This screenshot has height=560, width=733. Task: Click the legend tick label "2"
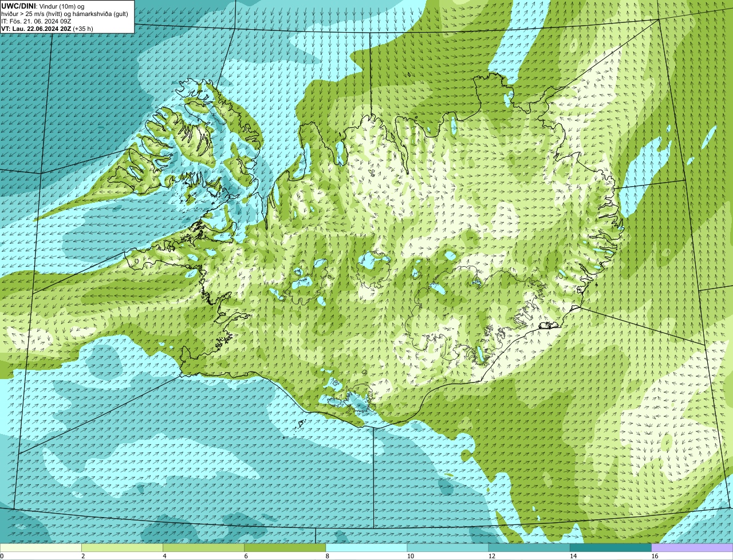[x=83, y=556]
